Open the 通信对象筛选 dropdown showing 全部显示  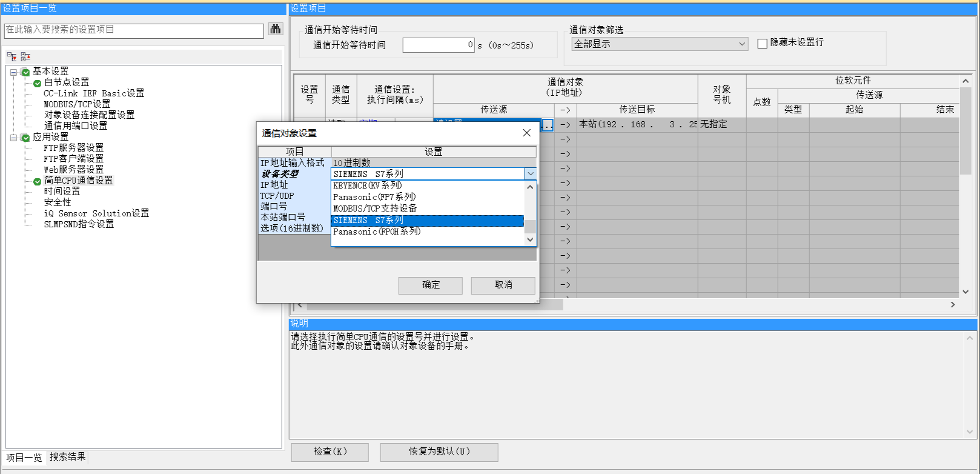[660, 44]
